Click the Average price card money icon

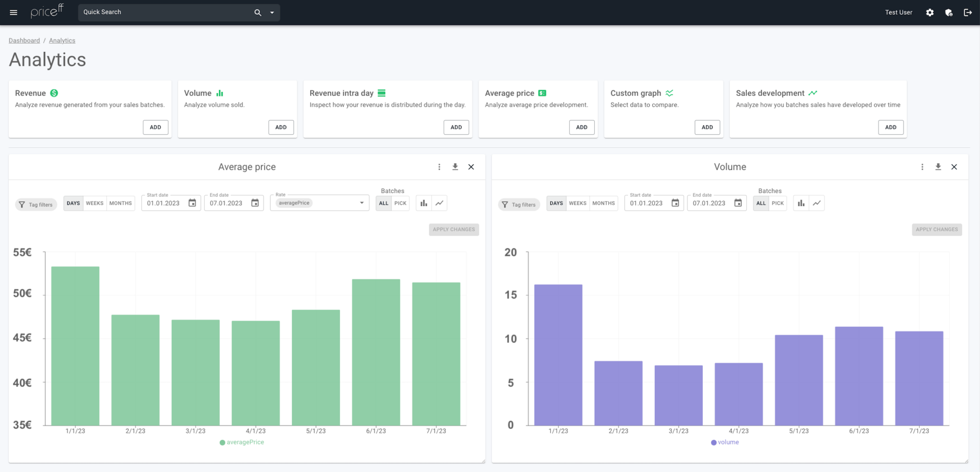coord(542,93)
